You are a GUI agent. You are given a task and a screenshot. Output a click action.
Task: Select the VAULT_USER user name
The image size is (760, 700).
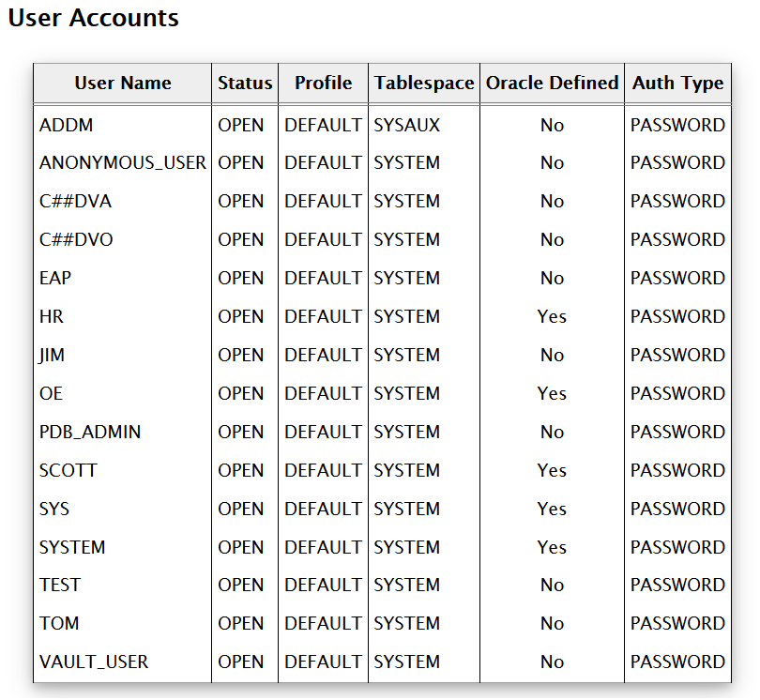click(94, 662)
